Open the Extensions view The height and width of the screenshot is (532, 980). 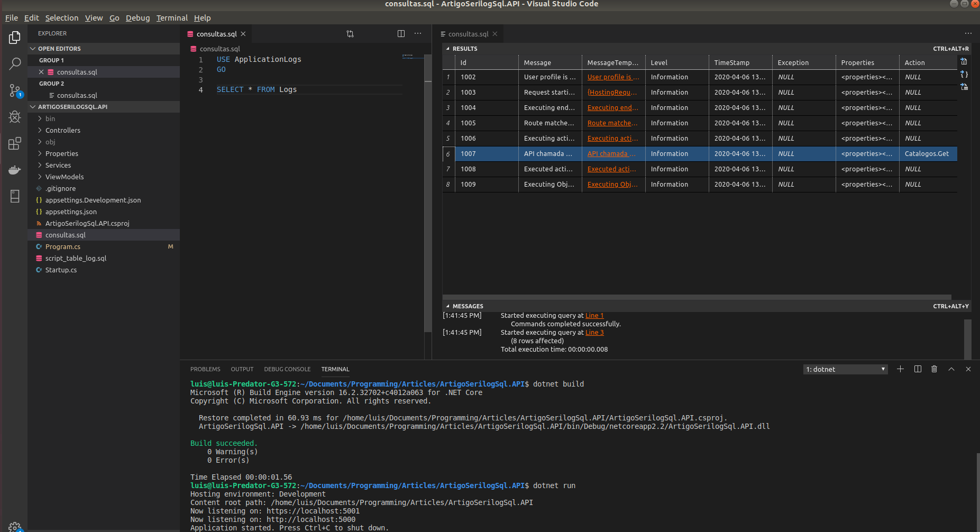(x=15, y=143)
